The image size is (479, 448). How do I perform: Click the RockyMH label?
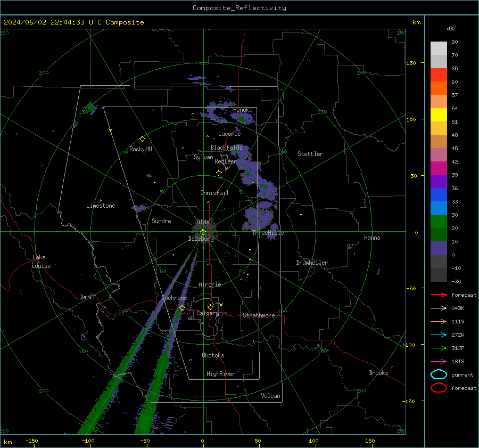coord(141,149)
